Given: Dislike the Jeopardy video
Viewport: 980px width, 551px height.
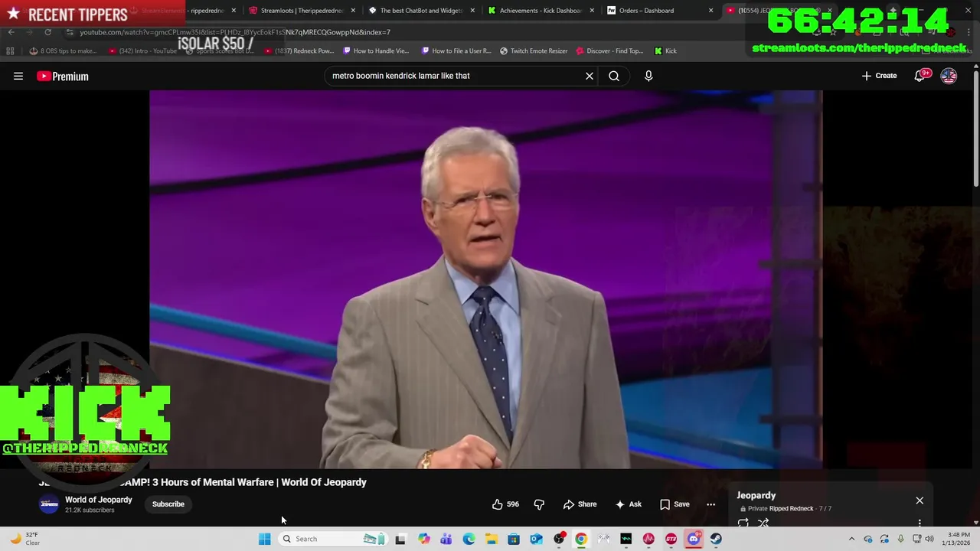Looking at the screenshot, I should [x=539, y=504].
